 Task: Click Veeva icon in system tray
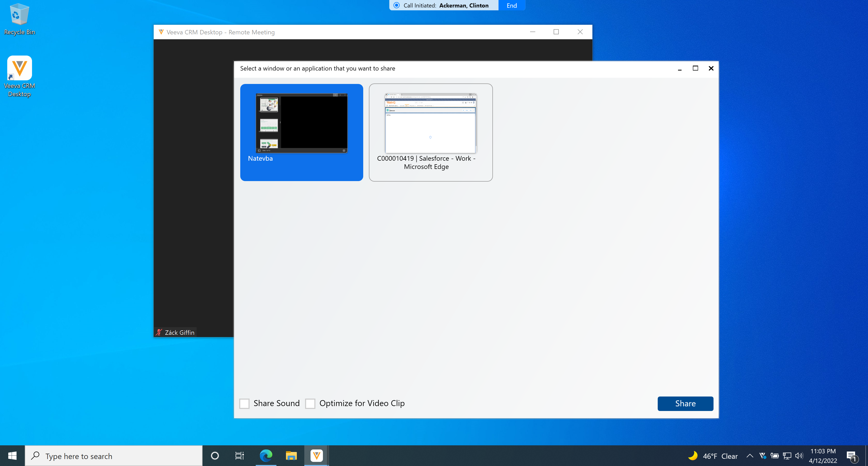tap(763, 456)
